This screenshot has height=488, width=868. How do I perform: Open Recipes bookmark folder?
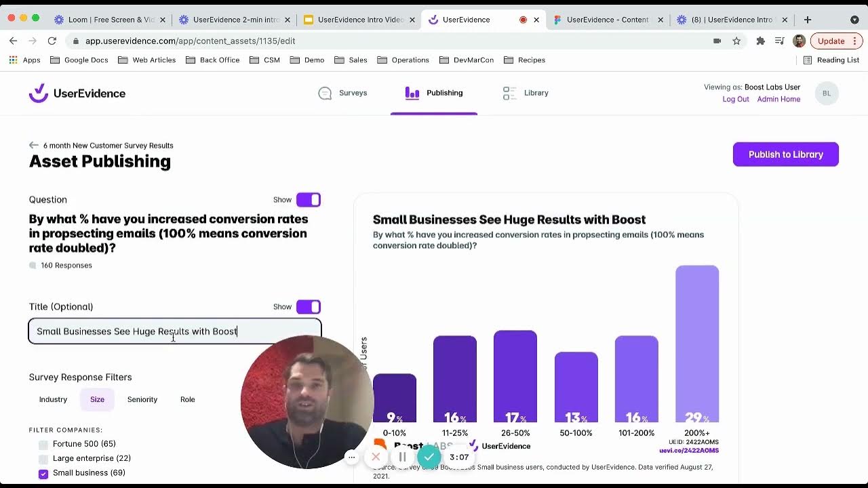click(x=524, y=60)
